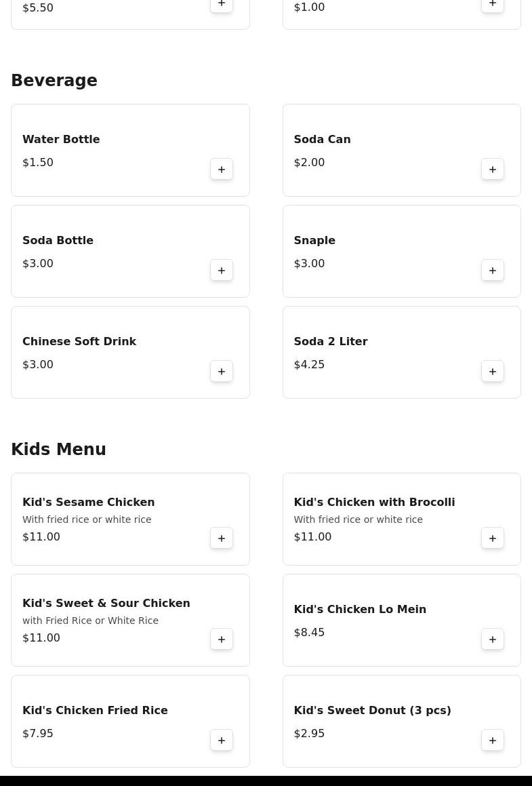Image resolution: width=532 pixels, height=786 pixels.
Task: Add Soda Can to the order
Action: pyautogui.click(x=493, y=170)
